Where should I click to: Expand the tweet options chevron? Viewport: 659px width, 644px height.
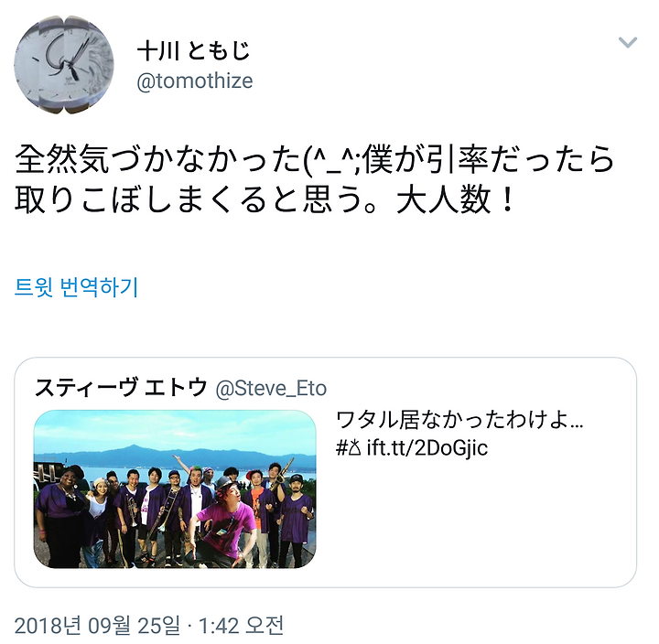point(628,42)
